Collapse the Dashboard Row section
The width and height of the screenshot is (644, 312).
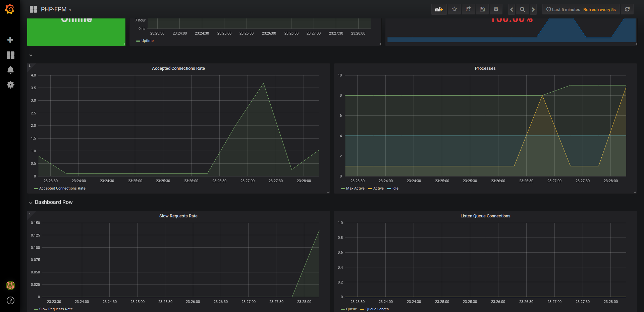tap(31, 203)
